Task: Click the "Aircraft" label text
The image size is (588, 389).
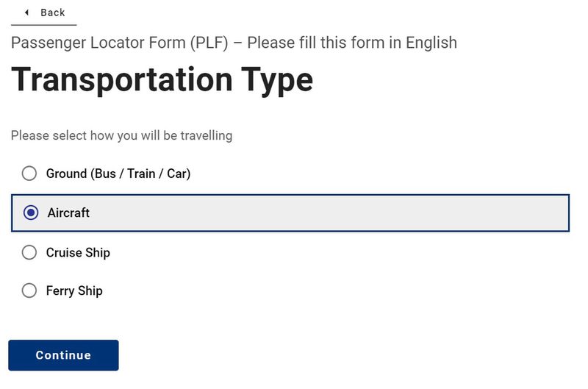Action: click(x=68, y=213)
